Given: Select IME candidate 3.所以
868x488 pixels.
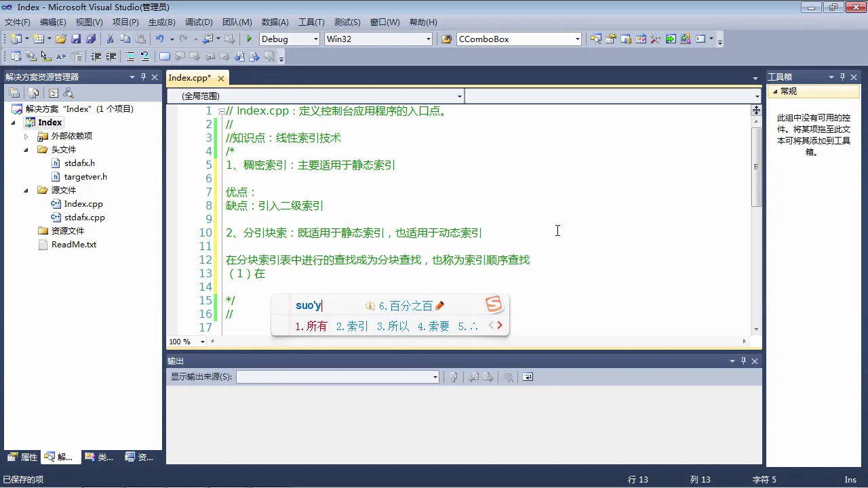Looking at the screenshot, I should click(x=393, y=326).
